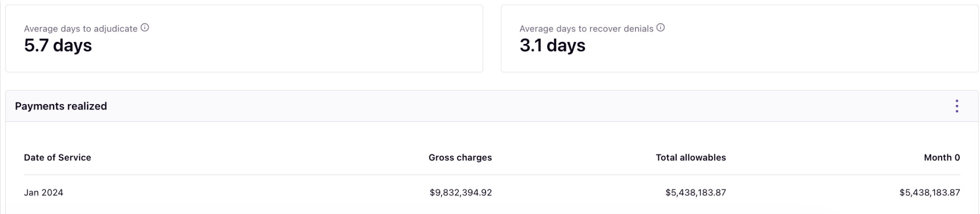Click info icon beside Average days to adjudicate
This screenshot has height=214, width=980.
[145, 28]
